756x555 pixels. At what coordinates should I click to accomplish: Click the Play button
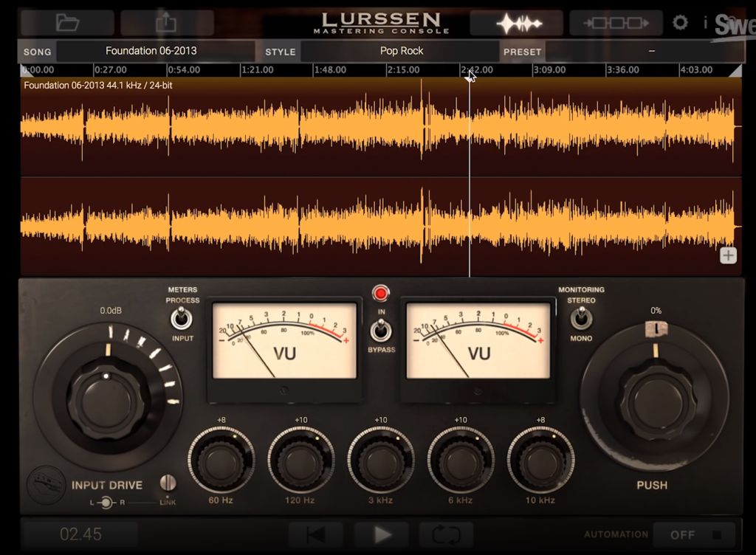coord(382,535)
